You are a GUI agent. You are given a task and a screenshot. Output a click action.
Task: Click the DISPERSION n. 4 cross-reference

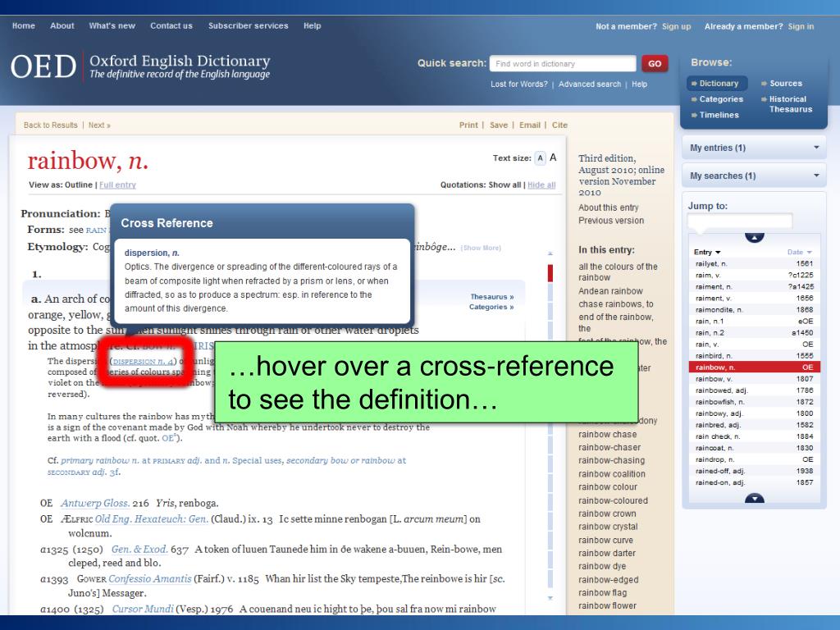click(x=143, y=362)
